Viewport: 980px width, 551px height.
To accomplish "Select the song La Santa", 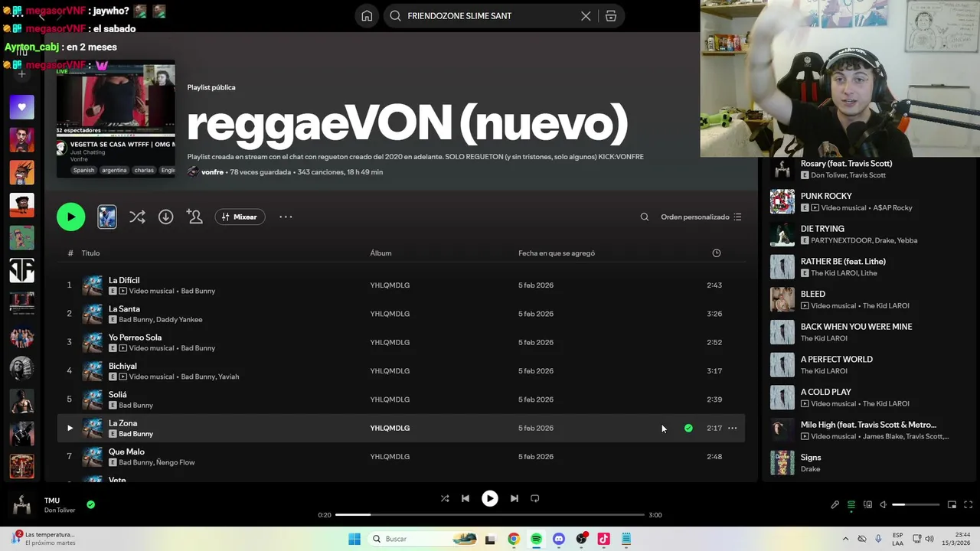I will (124, 309).
